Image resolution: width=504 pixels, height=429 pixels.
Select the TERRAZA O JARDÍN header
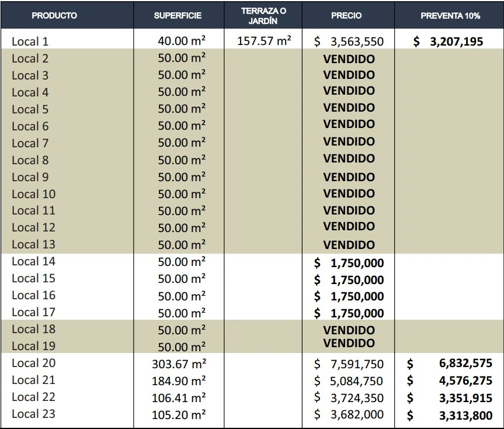tap(263, 16)
